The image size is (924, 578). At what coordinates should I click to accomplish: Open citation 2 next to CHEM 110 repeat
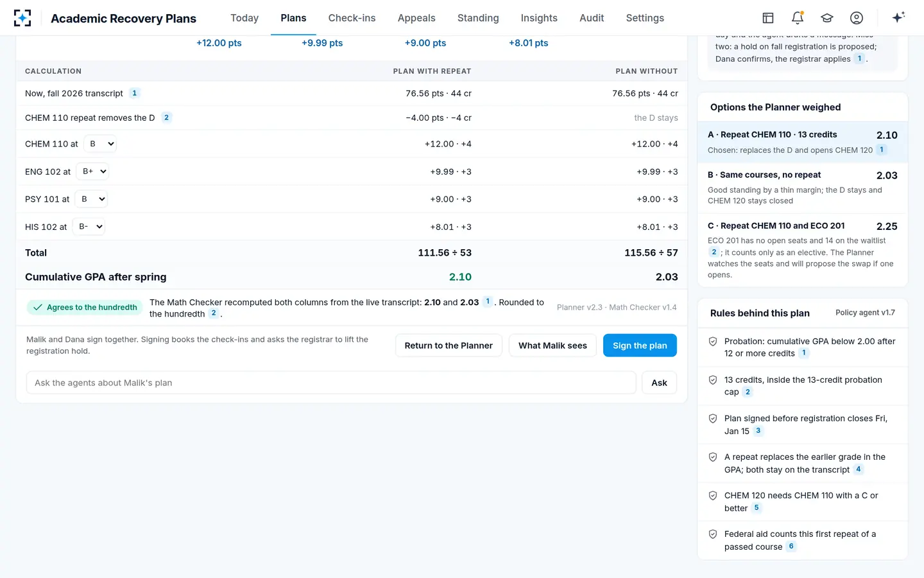click(166, 118)
